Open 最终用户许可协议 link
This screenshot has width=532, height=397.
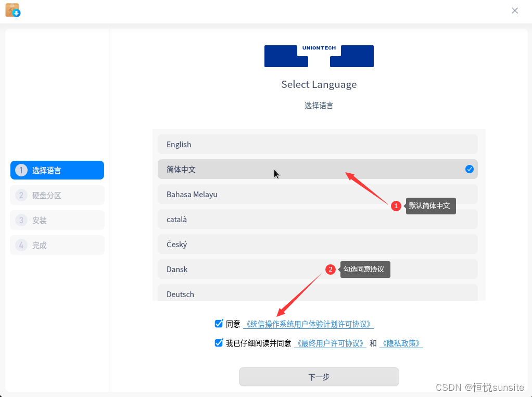pos(330,343)
